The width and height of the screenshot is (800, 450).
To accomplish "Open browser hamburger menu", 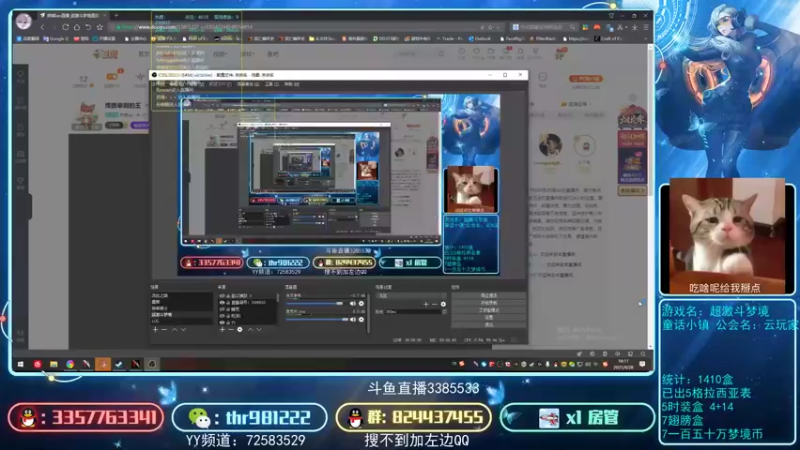I will pos(646,27).
